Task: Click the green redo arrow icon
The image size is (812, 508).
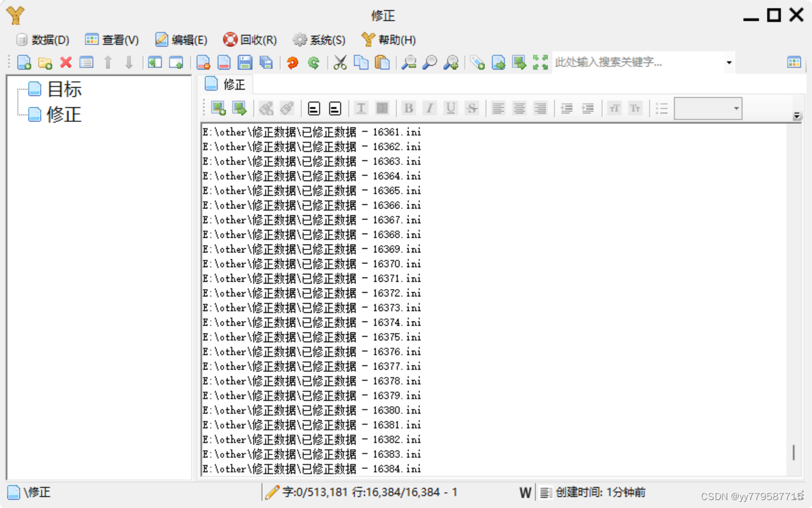Action: (313, 62)
